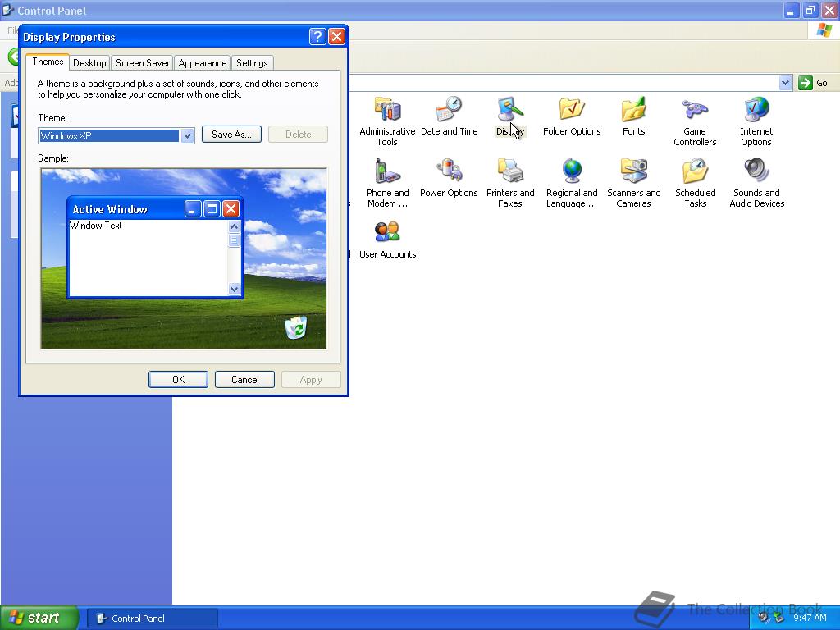Open Regional and Language options icon

click(x=572, y=171)
